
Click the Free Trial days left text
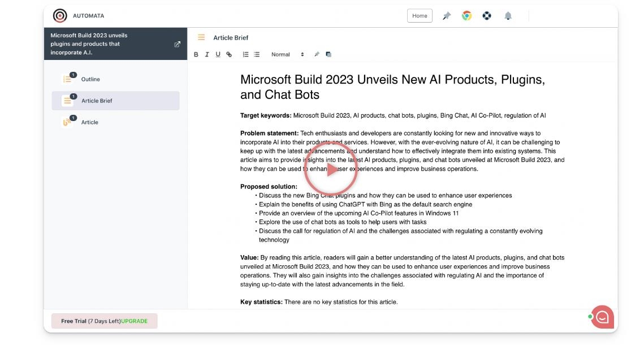tap(91, 321)
